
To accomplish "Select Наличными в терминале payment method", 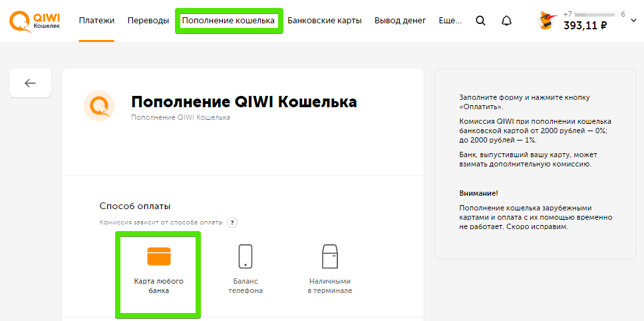I will [x=330, y=269].
